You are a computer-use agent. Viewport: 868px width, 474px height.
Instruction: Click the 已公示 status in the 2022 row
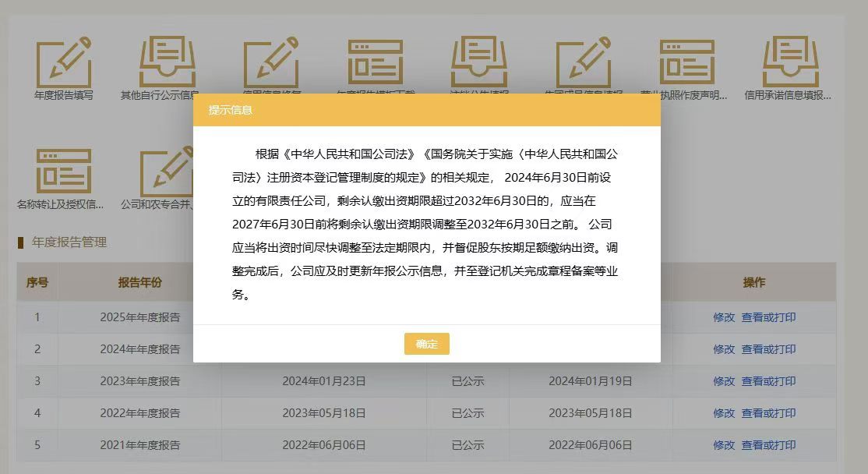coord(468,413)
